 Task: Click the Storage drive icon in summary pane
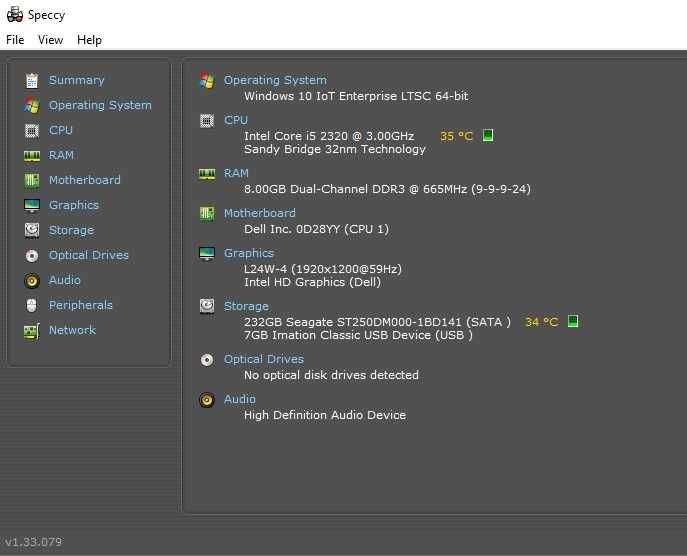coord(207,306)
